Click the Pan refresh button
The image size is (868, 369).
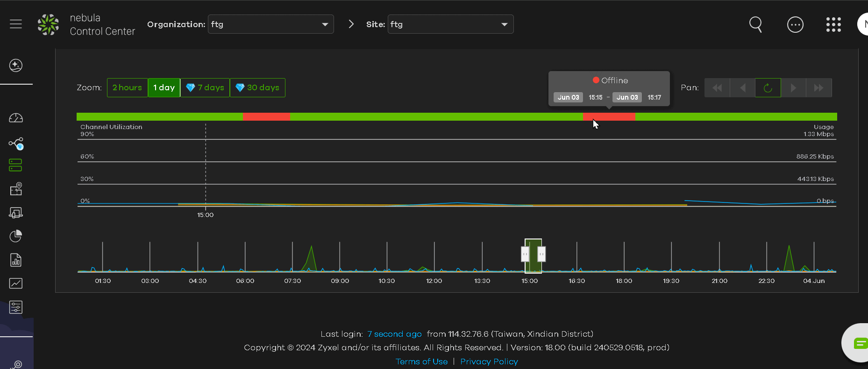pos(768,88)
